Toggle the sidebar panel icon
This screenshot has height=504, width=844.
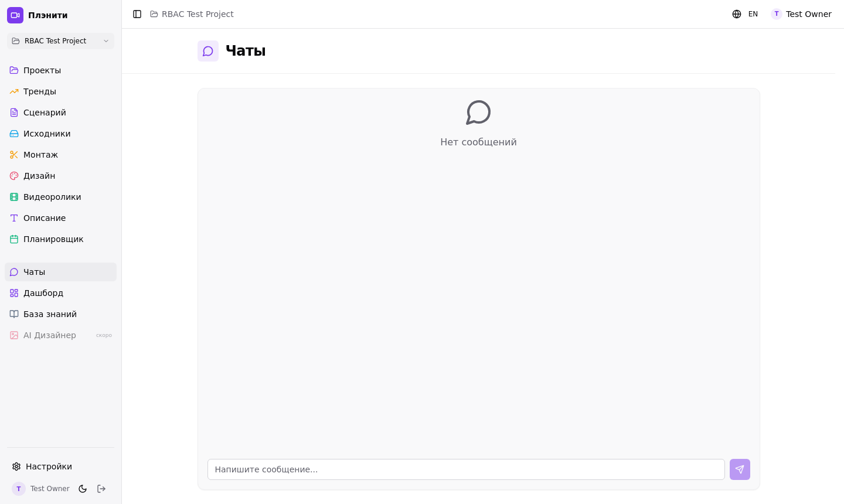[x=137, y=14]
